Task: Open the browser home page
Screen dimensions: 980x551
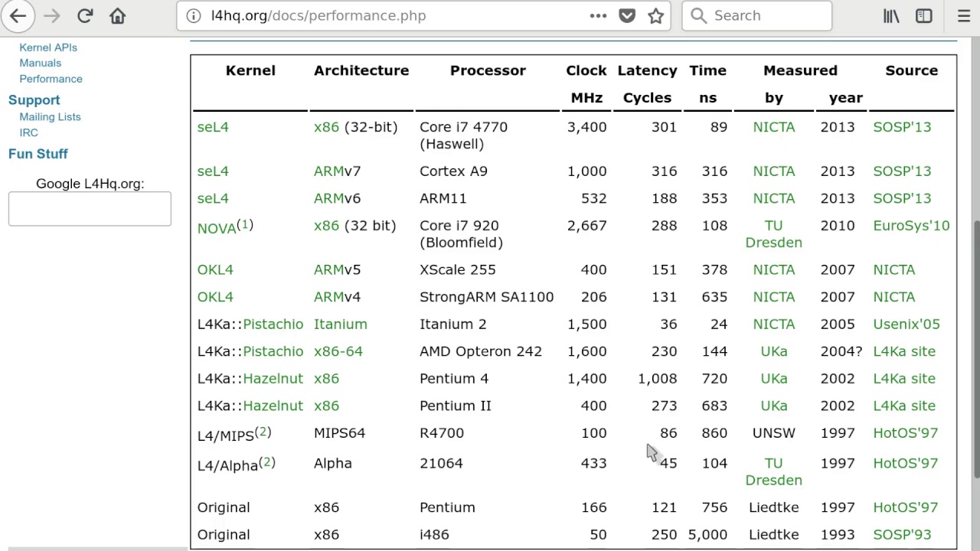Action: pyautogui.click(x=117, y=15)
